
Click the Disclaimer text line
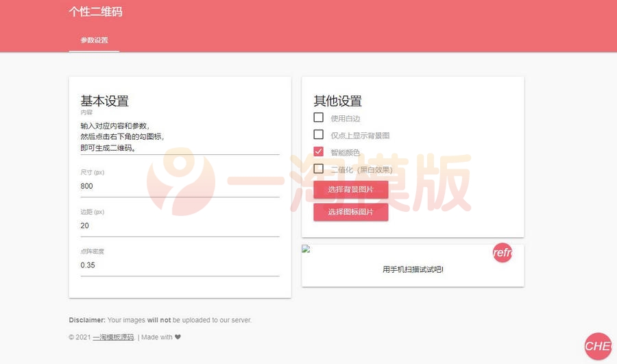pyautogui.click(x=160, y=320)
